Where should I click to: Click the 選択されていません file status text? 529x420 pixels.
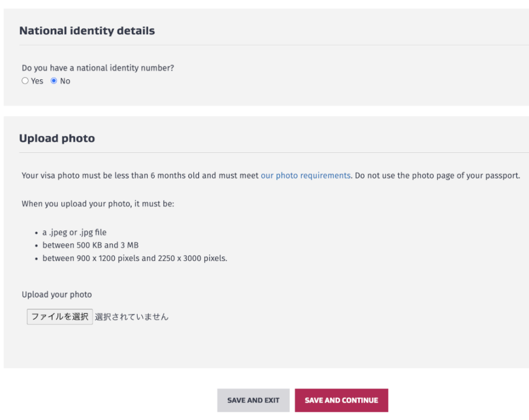[132, 317]
